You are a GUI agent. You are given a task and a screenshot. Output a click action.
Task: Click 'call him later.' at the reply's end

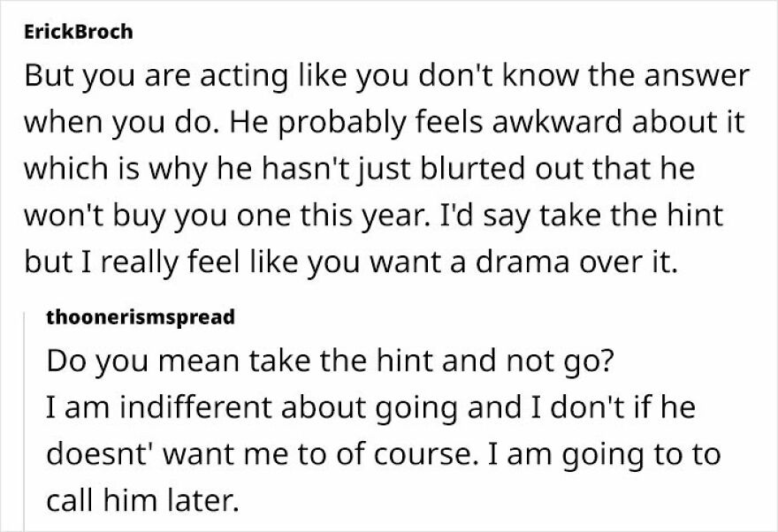click(143, 500)
